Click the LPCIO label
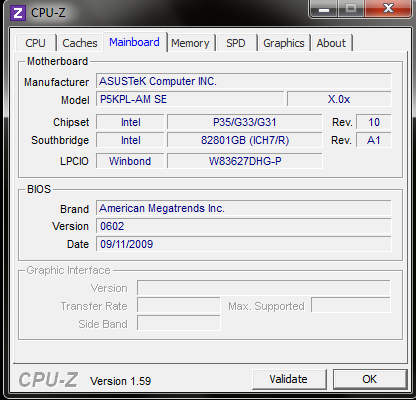The height and width of the screenshot is (400, 416). 74,161
